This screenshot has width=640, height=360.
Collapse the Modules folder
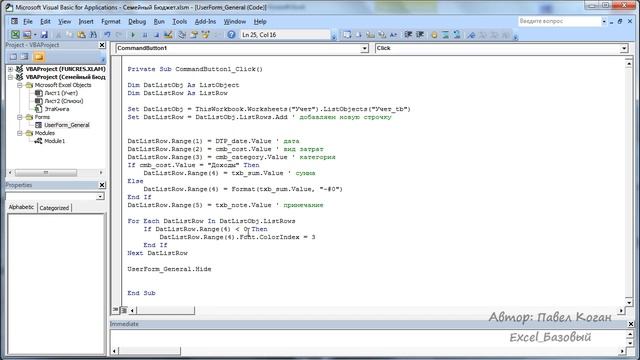tap(20, 133)
